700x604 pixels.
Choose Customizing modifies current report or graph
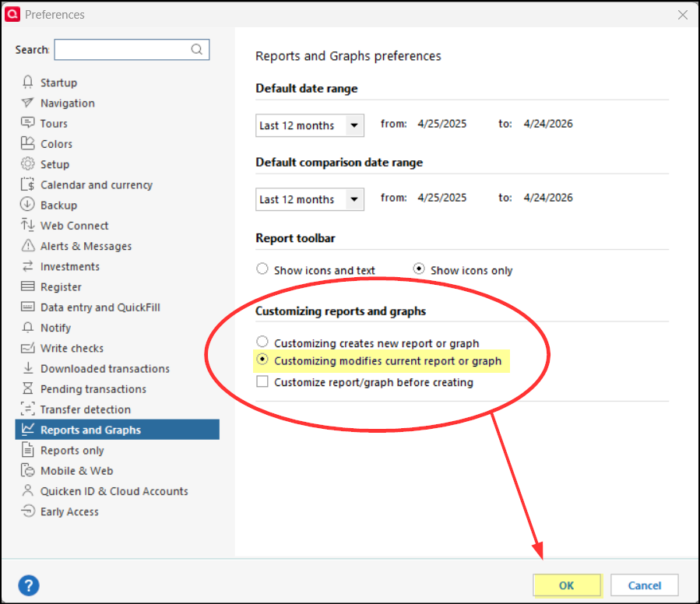(262, 359)
